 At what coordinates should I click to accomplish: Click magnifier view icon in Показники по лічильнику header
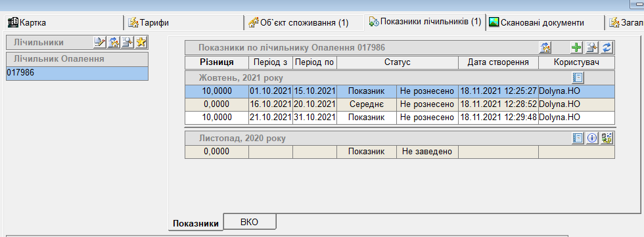[592, 47]
